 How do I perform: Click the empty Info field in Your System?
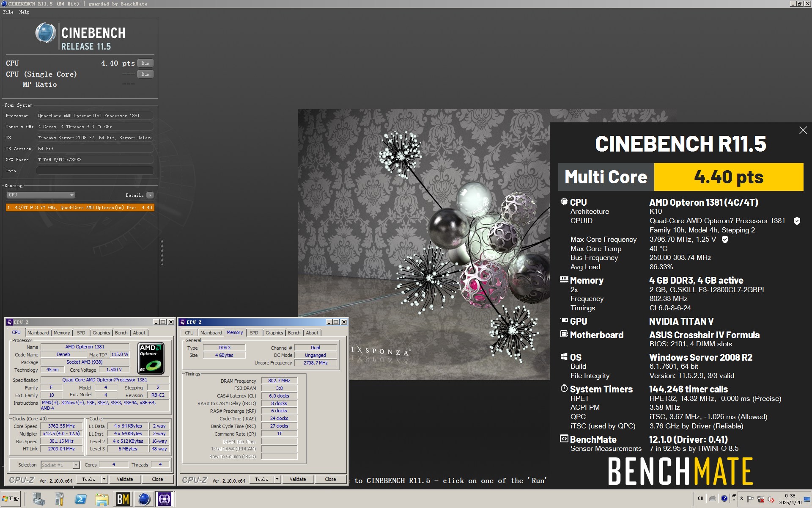tap(95, 171)
